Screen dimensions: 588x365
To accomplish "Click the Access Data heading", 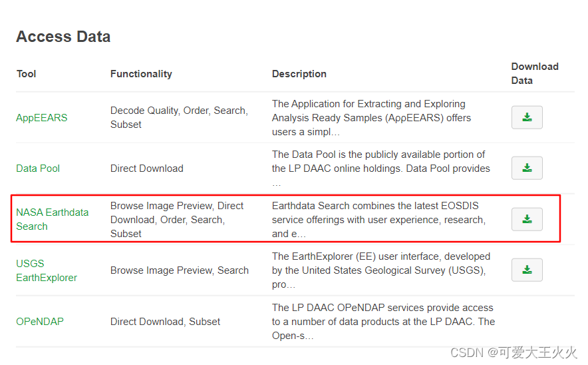I will [x=63, y=37].
